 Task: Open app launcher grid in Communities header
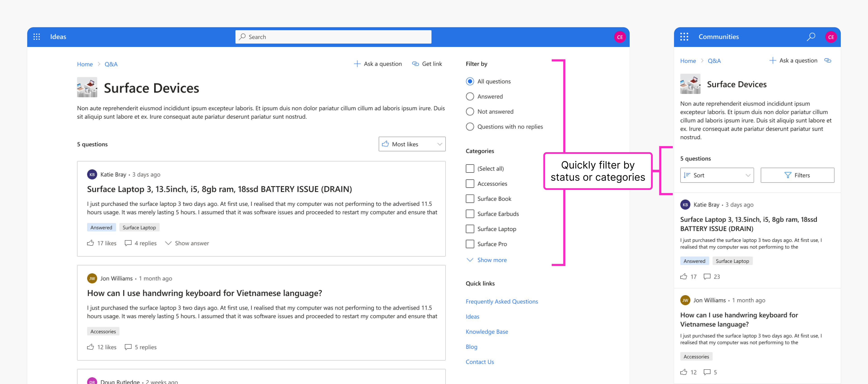click(x=684, y=37)
